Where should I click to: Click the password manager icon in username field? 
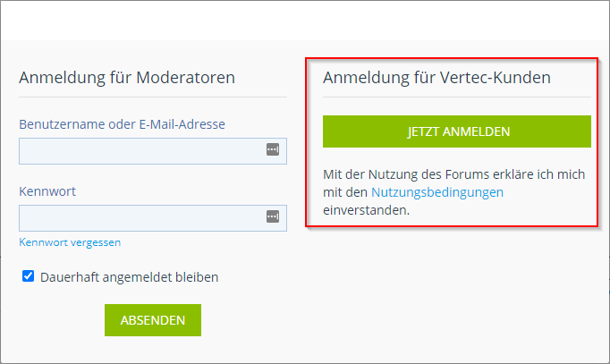point(273,150)
